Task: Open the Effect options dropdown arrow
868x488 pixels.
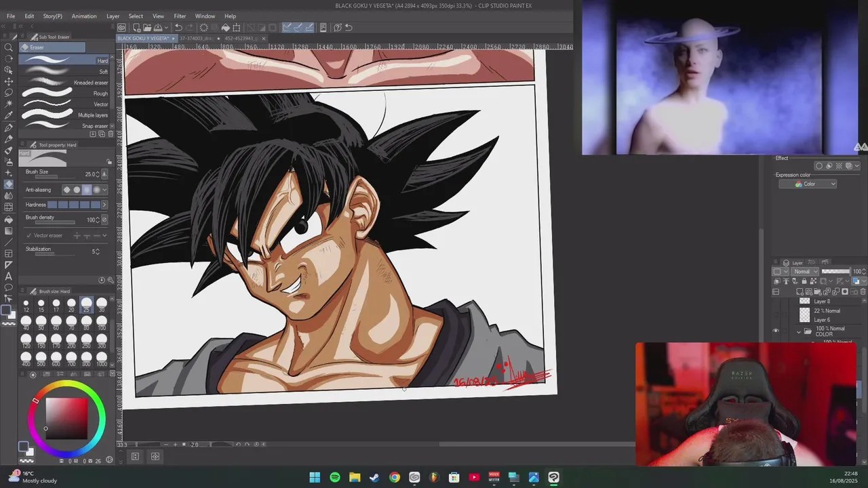Action: click(x=857, y=166)
